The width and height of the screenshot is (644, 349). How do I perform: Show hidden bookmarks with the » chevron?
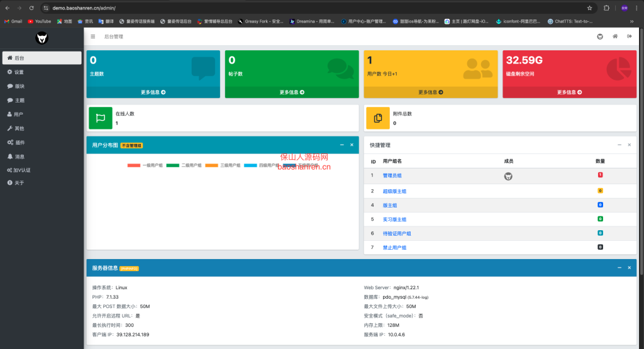tap(631, 21)
